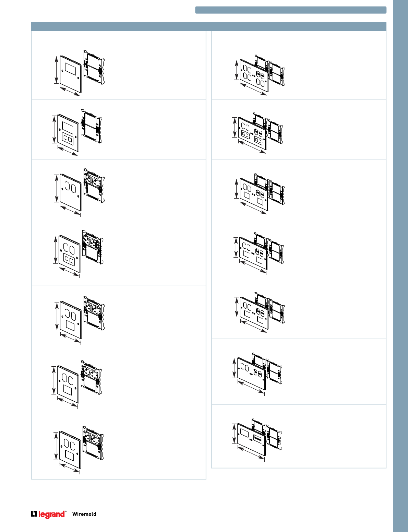
Task: Select the double-gang plate with ovals and no lower openings
Action: point(251,374)
